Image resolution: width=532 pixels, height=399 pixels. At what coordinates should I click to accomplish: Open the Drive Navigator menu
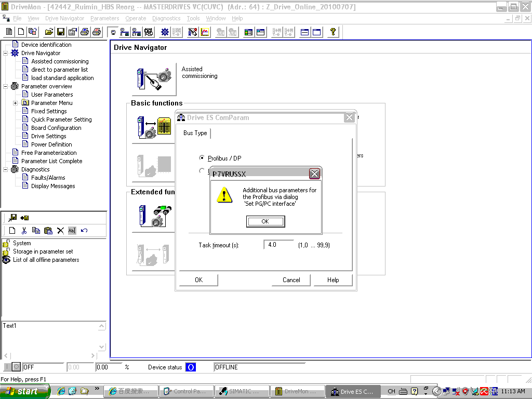(x=64, y=18)
